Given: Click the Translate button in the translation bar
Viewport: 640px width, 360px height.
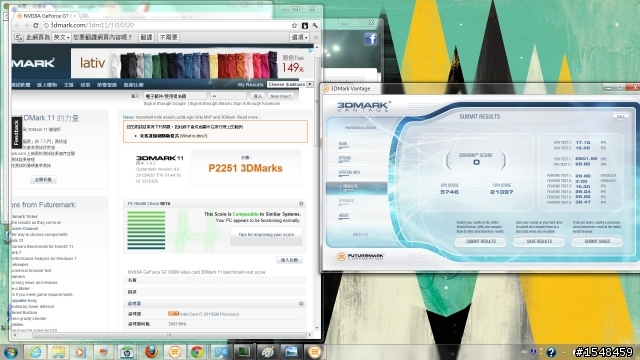Looking at the screenshot, I should pos(146,37).
